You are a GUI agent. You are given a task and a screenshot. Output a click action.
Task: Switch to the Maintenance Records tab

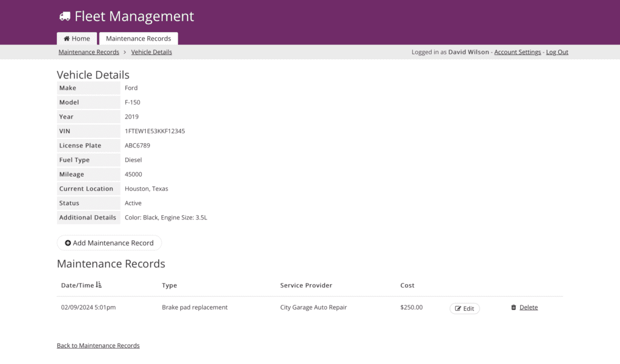point(138,39)
